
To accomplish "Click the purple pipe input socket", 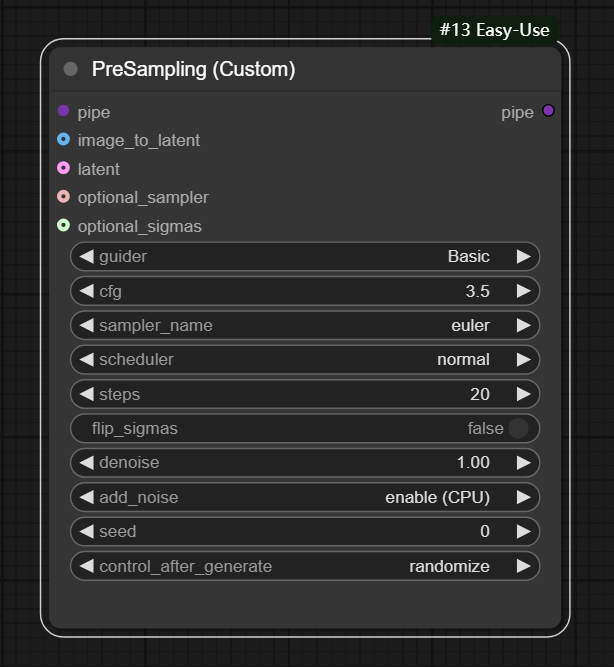I will point(64,111).
